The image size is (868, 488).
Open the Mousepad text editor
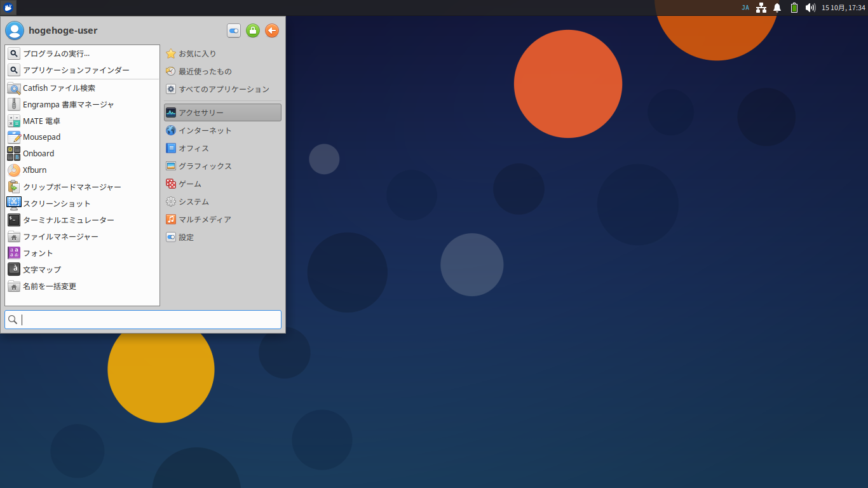(x=40, y=137)
